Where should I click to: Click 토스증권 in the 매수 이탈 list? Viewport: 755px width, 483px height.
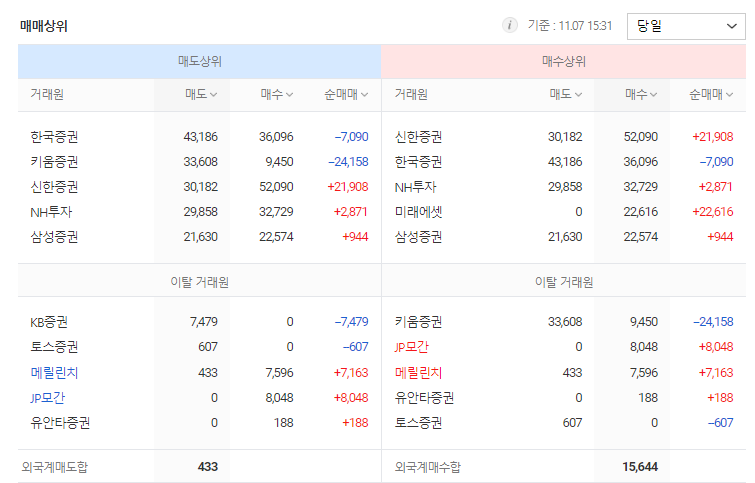coord(418,423)
